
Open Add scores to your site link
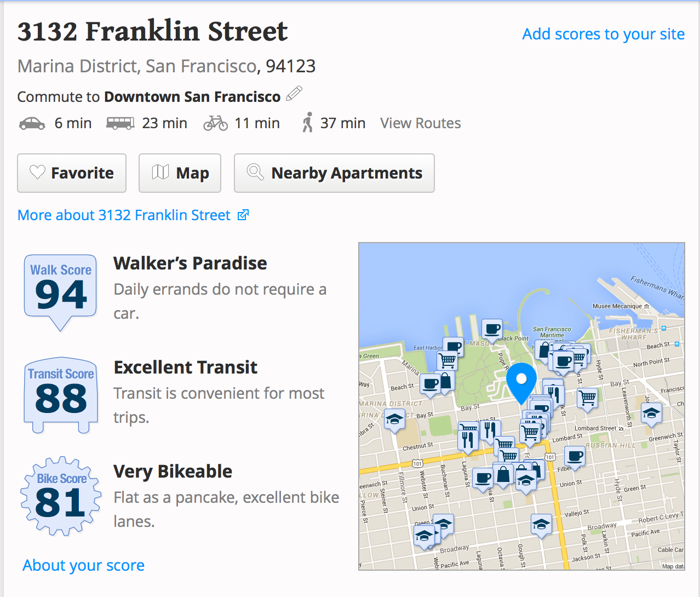pos(604,34)
